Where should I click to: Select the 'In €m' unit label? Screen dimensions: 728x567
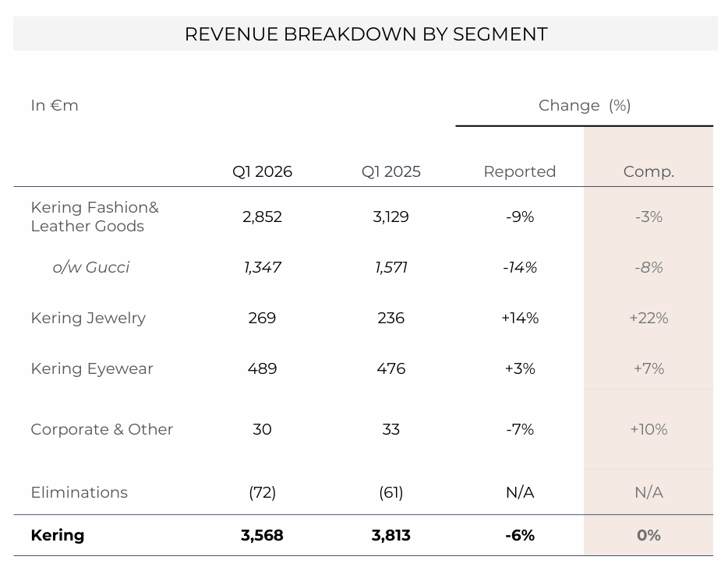pos(55,105)
